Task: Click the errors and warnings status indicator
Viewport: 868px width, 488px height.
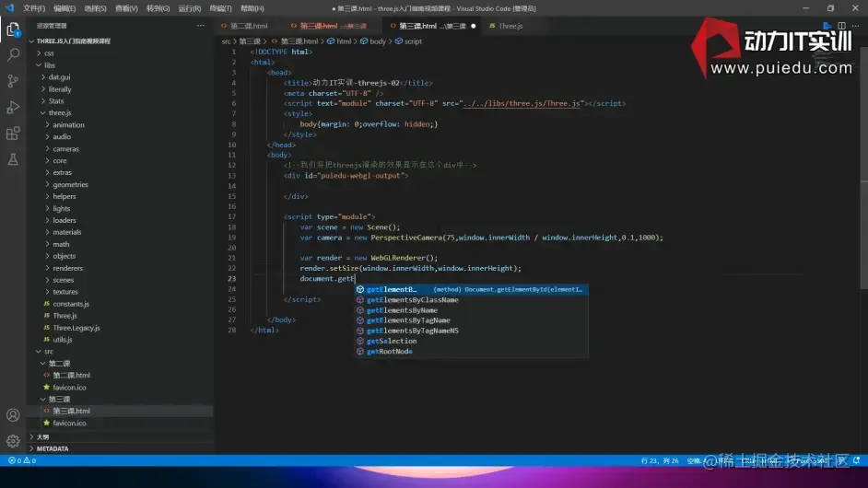Action: coord(22,460)
